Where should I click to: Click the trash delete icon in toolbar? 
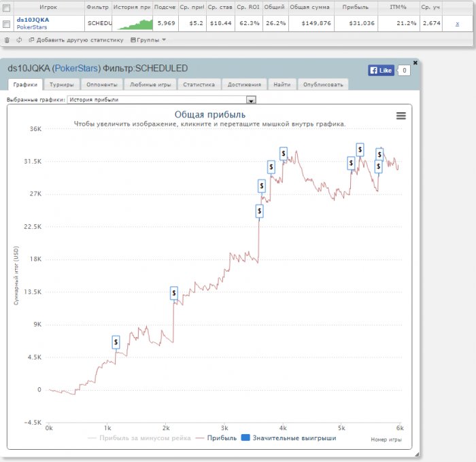coord(7,40)
